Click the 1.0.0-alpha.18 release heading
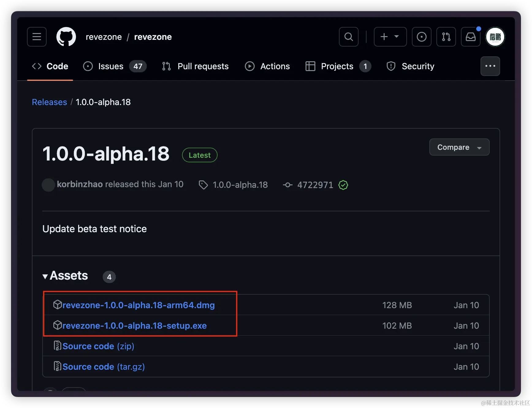The width and height of the screenshot is (532, 408). tap(106, 153)
